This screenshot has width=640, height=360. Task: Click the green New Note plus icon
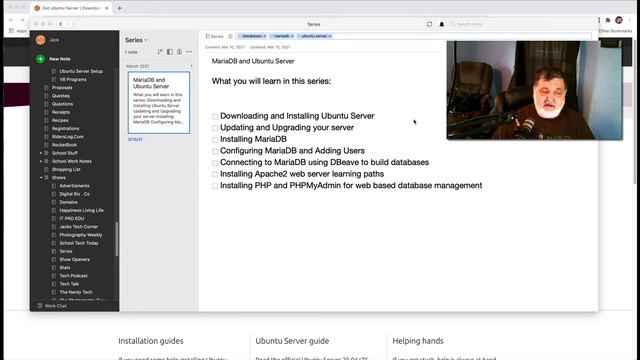pos(40,59)
